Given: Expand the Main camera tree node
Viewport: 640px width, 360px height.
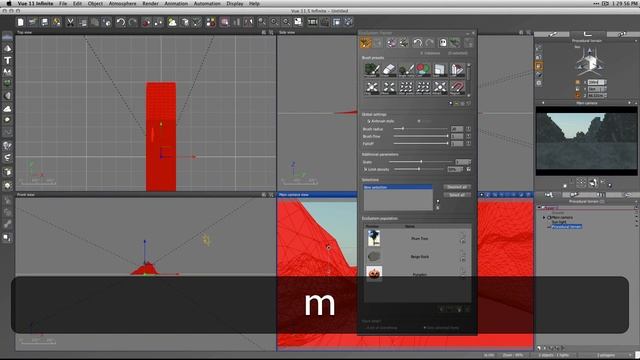Looking at the screenshot, I should click(x=544, y=218).
